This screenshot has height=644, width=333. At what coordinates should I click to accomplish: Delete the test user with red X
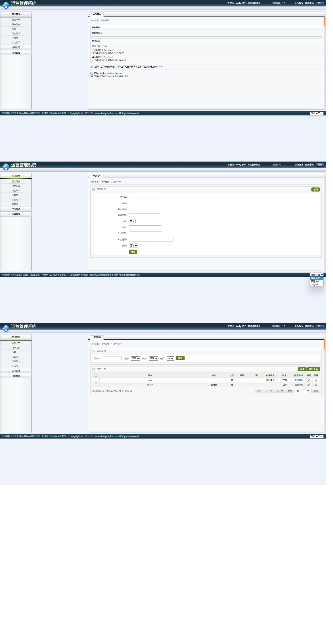pos(316,380)
